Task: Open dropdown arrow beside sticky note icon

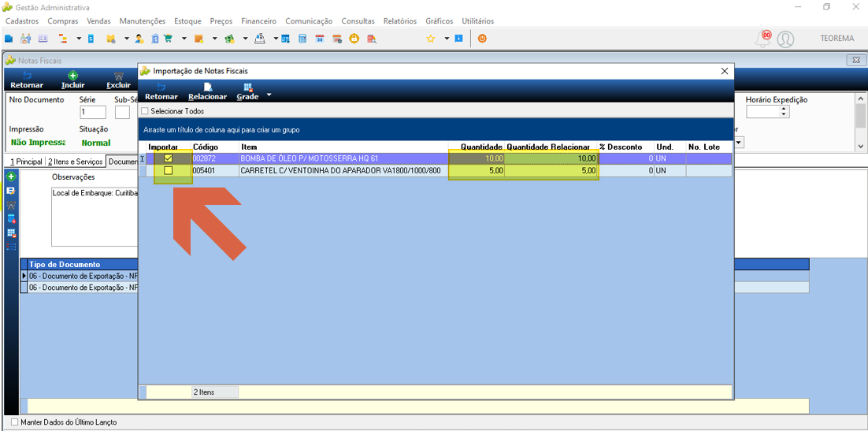Action: coord(214,39)
